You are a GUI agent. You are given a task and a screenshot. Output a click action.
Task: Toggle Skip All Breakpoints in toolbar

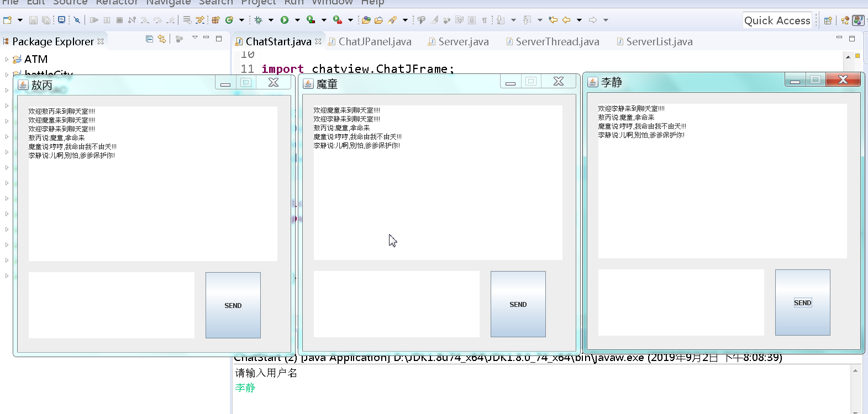click(x=77, y=20)
